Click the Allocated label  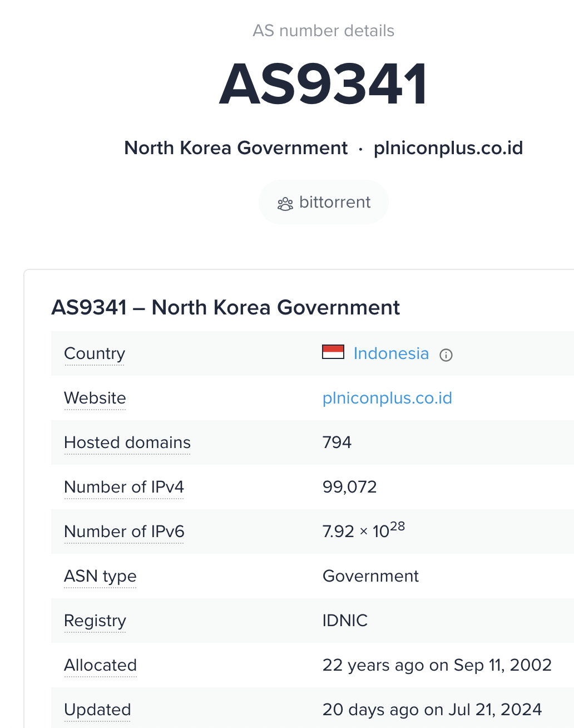(100, 665)
